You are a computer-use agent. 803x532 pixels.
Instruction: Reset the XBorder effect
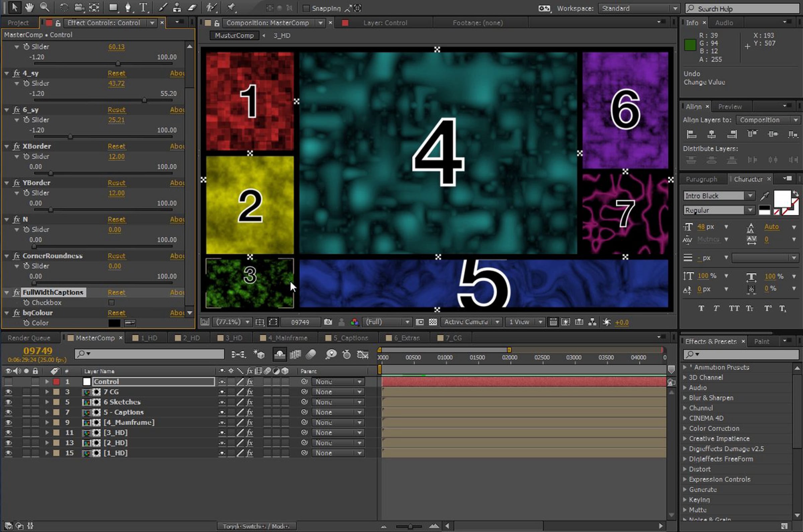click(x=116, y=146)
